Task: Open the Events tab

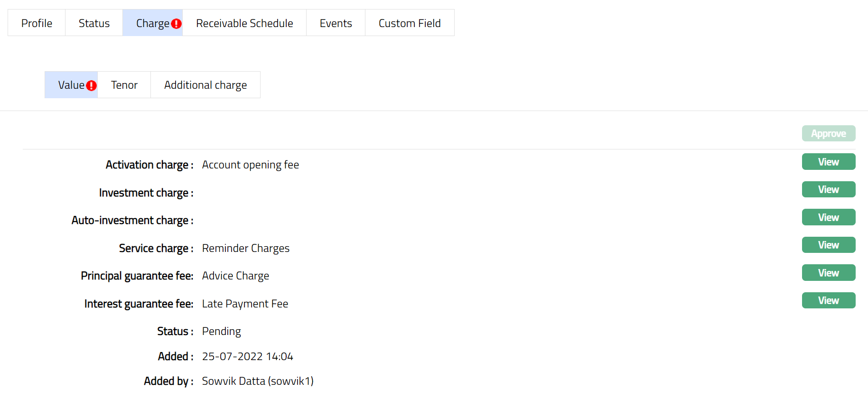Action: coord(336,23)
